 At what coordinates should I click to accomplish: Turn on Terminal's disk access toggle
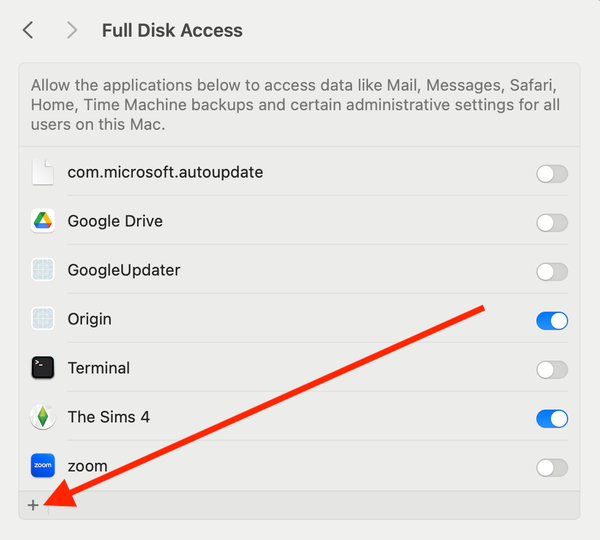point(551,370)
